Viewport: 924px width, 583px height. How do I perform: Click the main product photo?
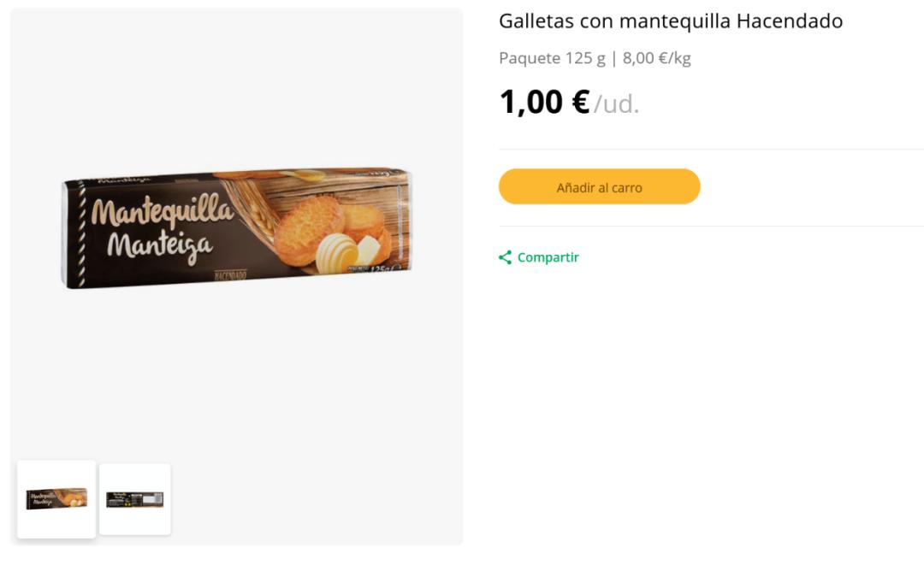[236, 229]
